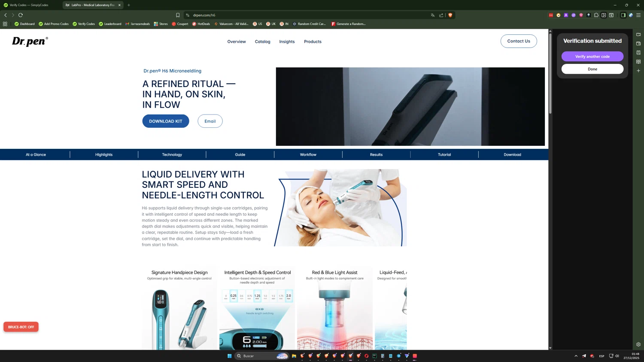Open site settings icon beside the URL
Image resolution: width=644 pixels, height=362 pixels.
click(188, 15)
